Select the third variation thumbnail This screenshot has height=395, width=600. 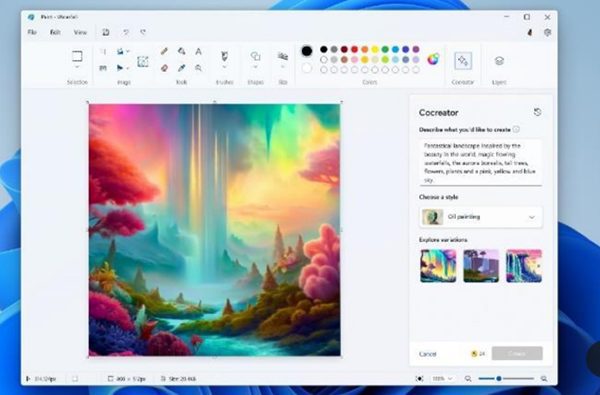pos(524,266)
